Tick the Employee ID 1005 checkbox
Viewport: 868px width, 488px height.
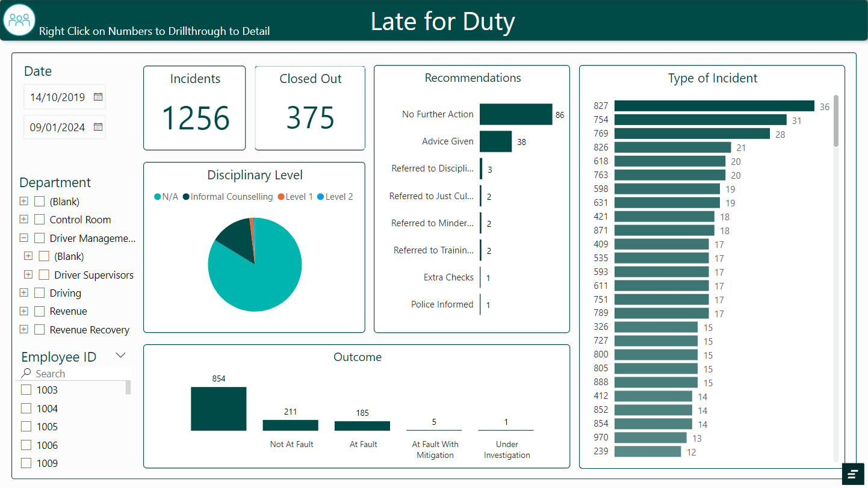point(26,427)
